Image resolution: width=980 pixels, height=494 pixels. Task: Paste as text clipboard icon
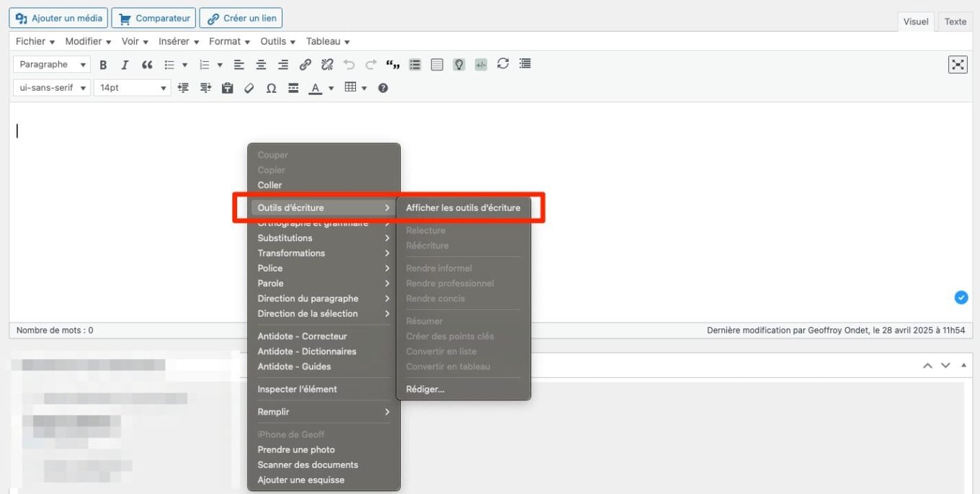click(227, 88)
